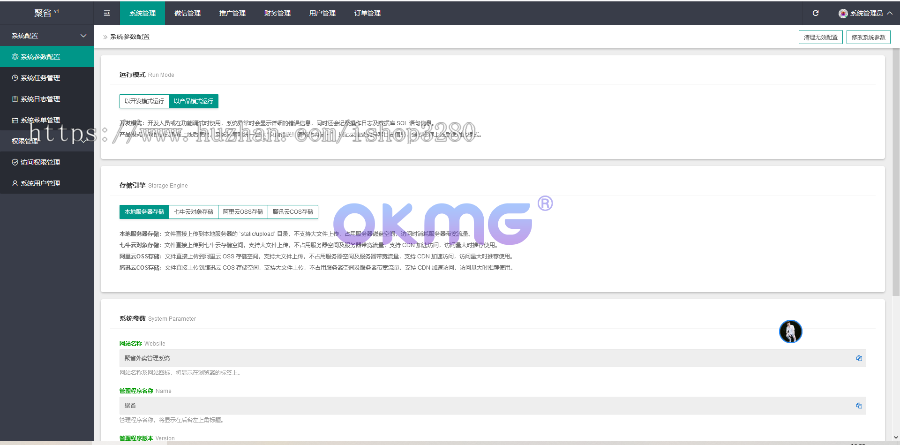Click the 管理程序名称 Name label
This screenshot has width=900, height=445.
tap(145, 390)
